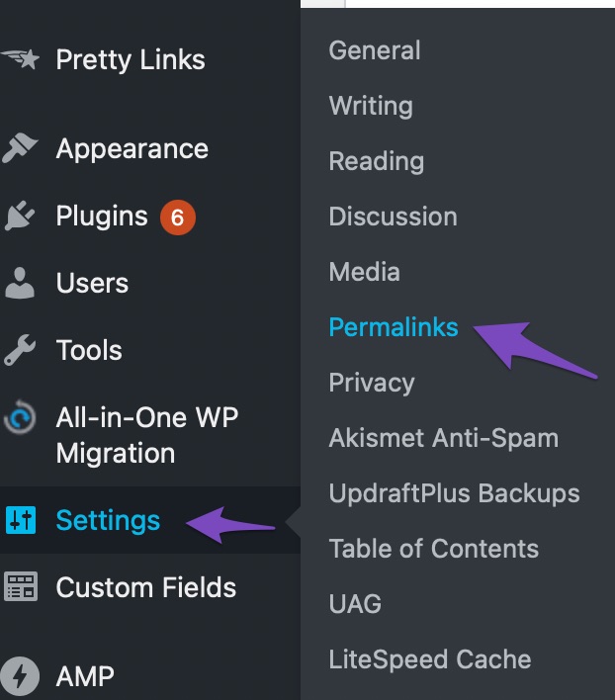The width and height of the screenshot is (615, 700).
Task: Open LiteSpeed Cache settings
Action: coord(430,659)
